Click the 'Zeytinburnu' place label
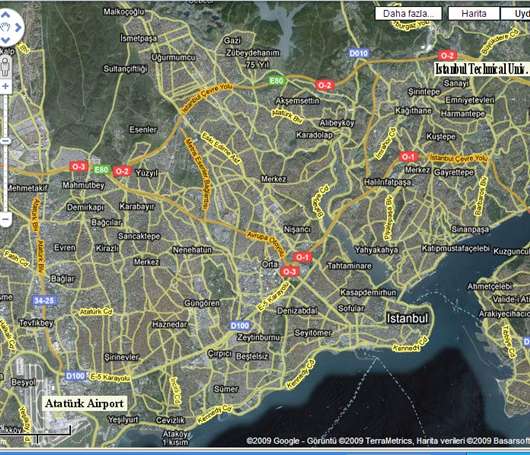 click(x=259, y=337)
